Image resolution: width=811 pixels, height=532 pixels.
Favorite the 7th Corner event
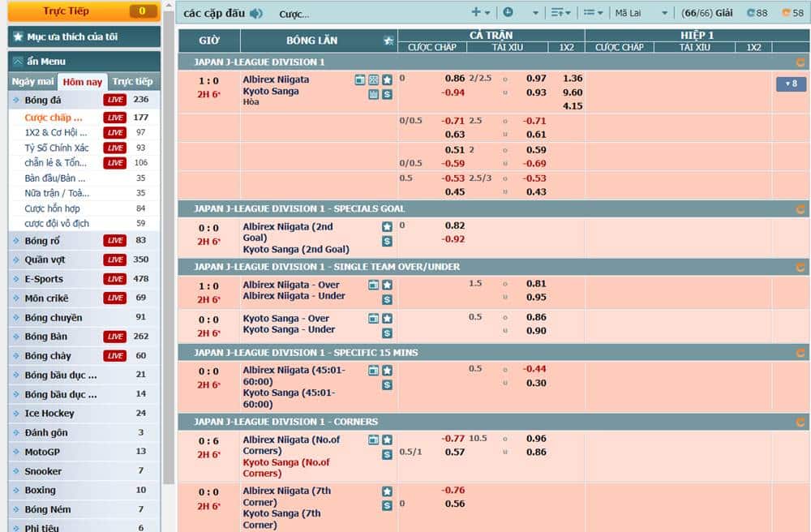pos(387,491)
